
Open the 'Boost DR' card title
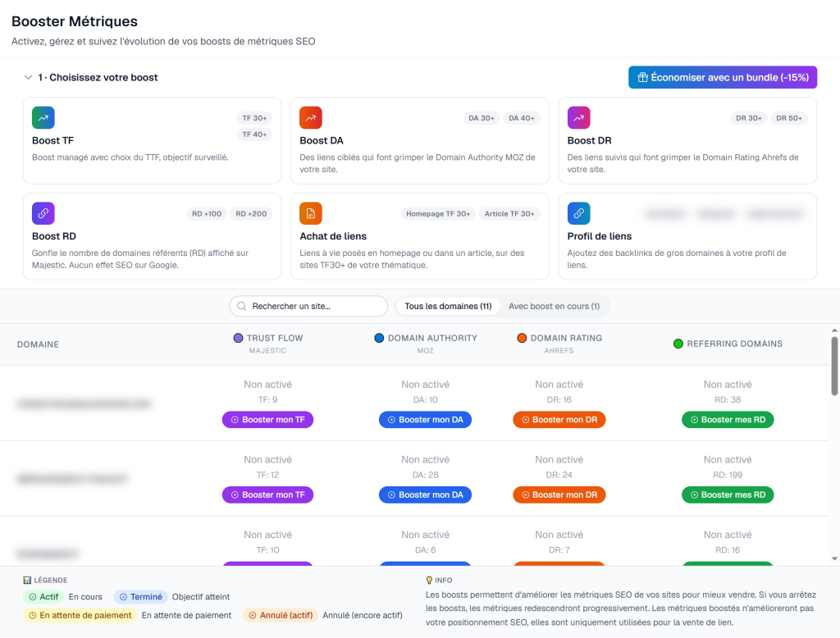589,141
